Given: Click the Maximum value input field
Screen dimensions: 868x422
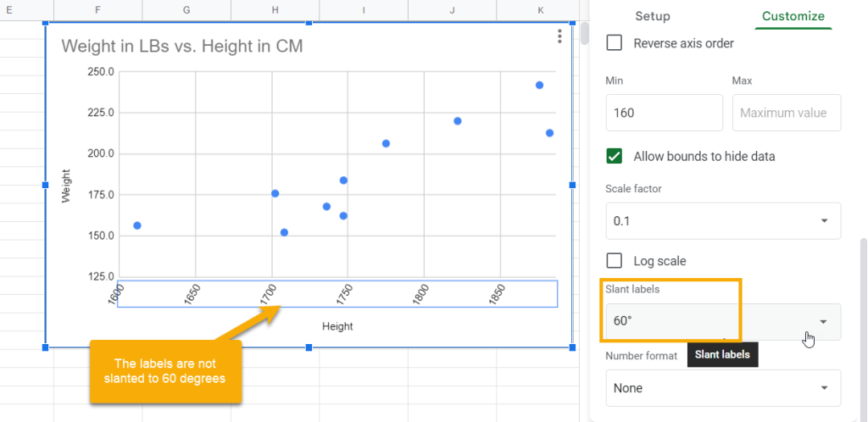Looking at the screenshot, I should pyautogui.click(x=786, y=113).
